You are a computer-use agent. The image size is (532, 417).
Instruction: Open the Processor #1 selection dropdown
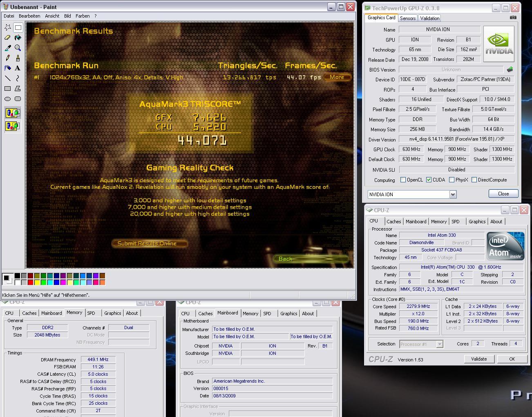coord(440,344)
